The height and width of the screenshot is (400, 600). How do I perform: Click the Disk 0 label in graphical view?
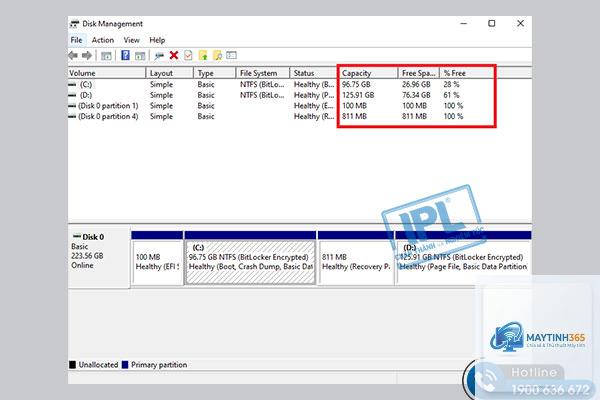tap(93, 237)
